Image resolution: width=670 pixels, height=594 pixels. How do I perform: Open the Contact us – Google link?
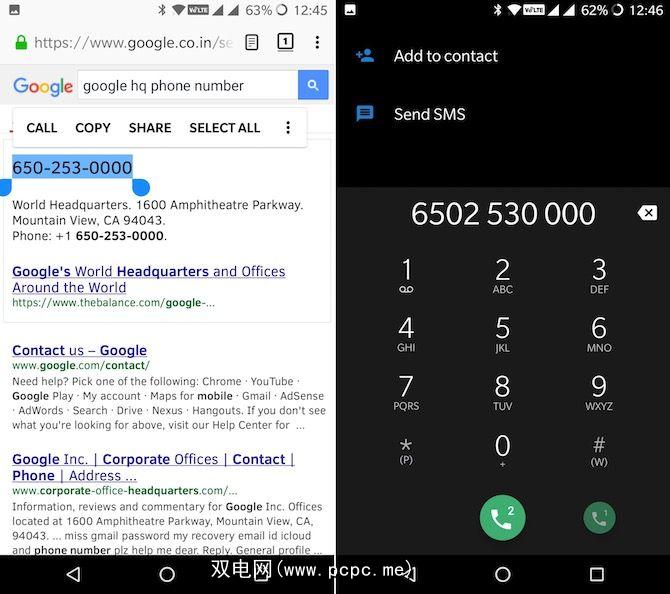tap(79, 350)
